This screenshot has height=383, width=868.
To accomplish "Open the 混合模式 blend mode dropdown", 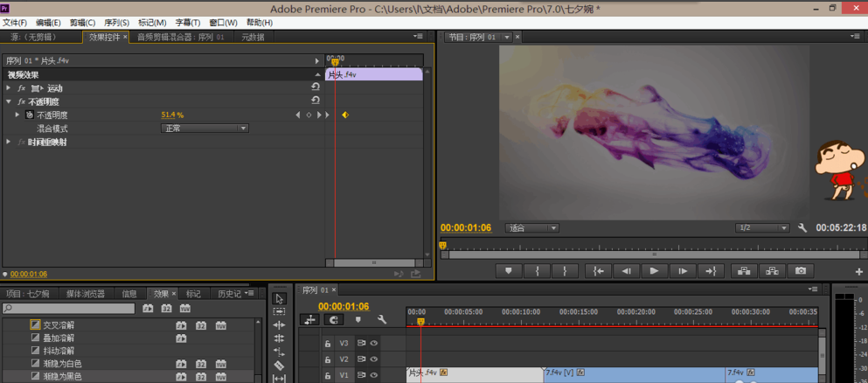I will [205, 129].
